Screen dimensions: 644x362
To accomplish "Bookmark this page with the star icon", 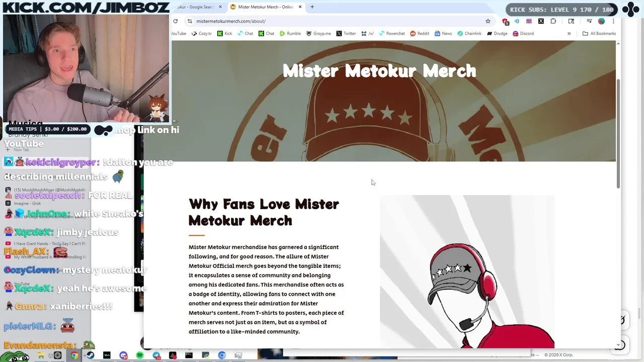I will click(x=488, y=21).
